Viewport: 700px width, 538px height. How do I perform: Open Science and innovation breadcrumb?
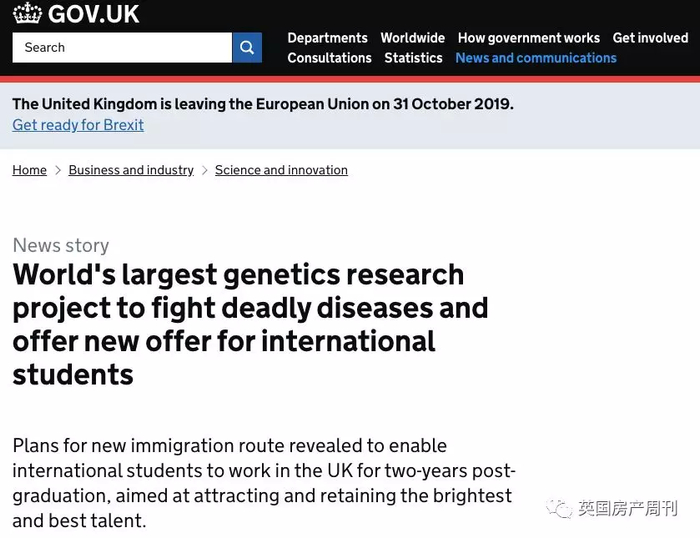coord(281,170)
